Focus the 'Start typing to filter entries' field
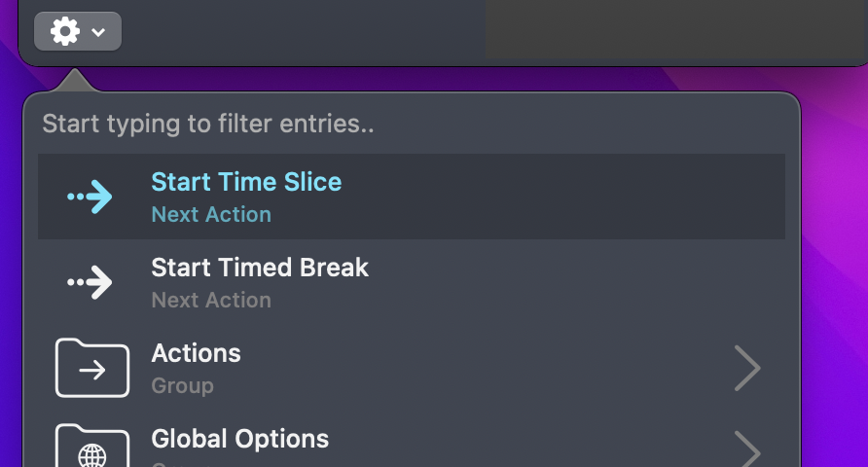 click(412, 124)
